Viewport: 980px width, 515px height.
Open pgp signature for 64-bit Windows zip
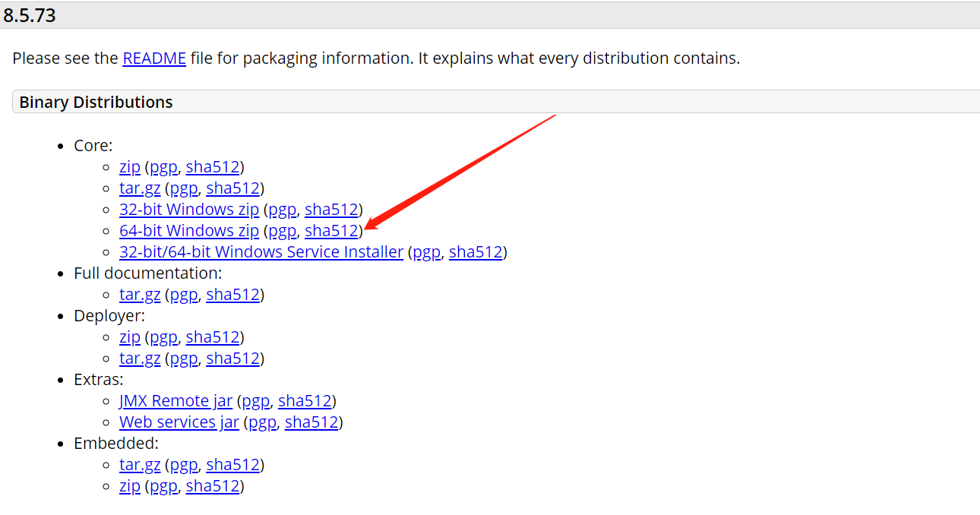[282, 231]
